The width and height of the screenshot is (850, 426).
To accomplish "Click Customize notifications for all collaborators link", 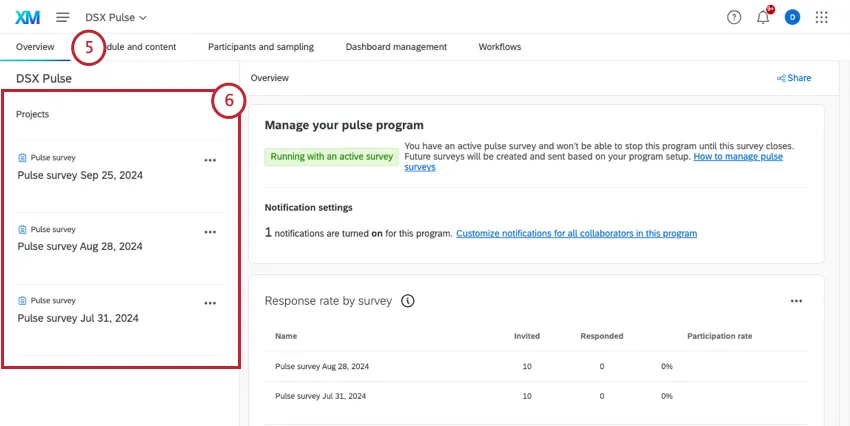I will click(576, 233).
